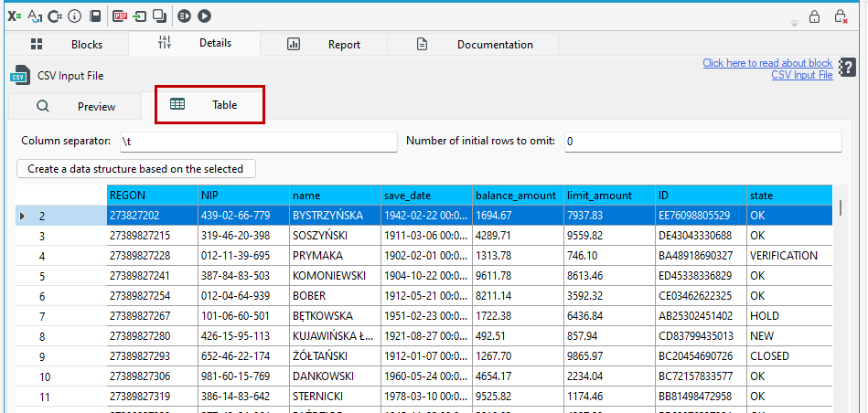Click NIP cell 981-60-15-769
This screenshot has width=868, height=413.
(244, 377)
